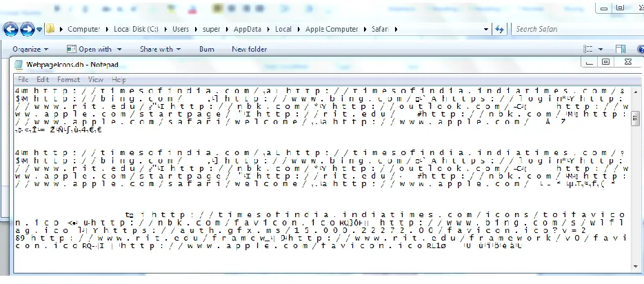
Task: Toggle the preview pane icon
Action: click(620, 49)
